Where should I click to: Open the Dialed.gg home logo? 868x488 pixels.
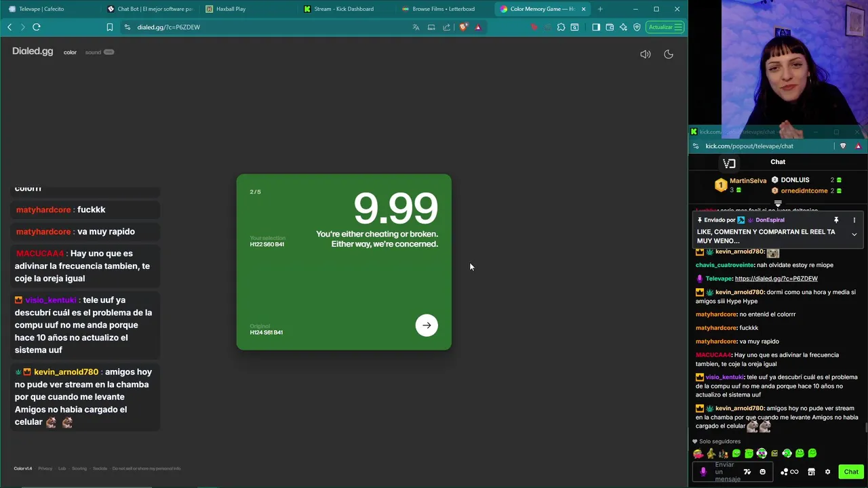pyautogui.click(x=33, y=52)
